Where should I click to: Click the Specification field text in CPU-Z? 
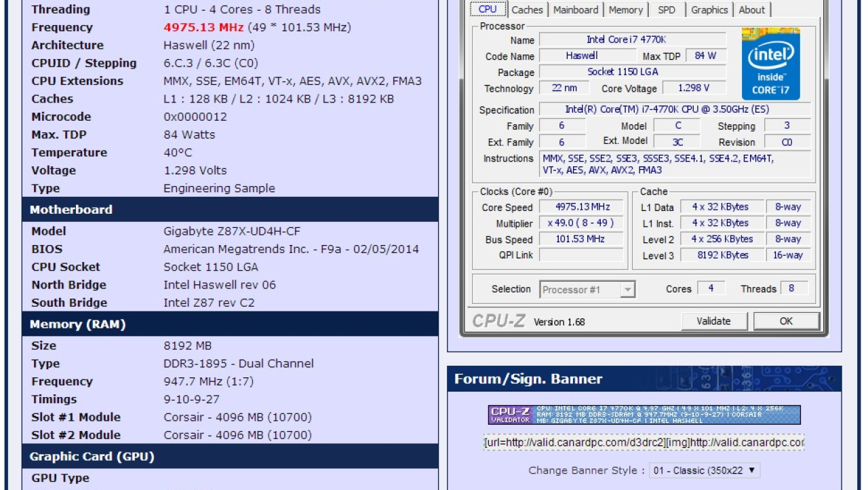pos(676,110)
